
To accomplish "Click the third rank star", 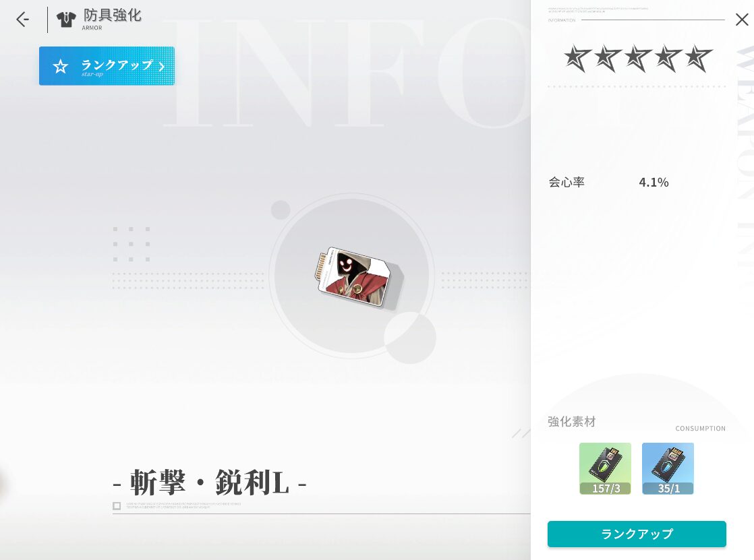I will click(x=637, y=58).
